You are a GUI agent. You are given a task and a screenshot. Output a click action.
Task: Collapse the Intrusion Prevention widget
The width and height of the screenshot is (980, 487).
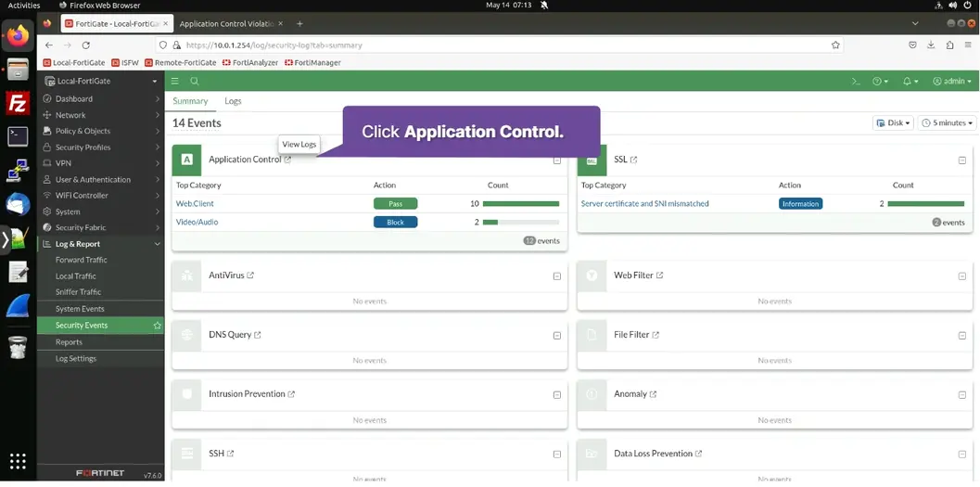[x=557, y=395]
